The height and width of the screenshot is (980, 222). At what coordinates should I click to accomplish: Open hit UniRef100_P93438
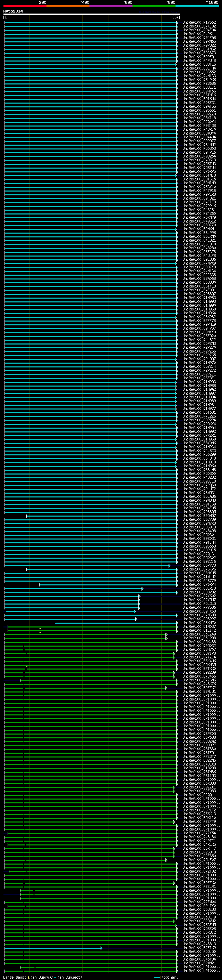pos(199,125)
